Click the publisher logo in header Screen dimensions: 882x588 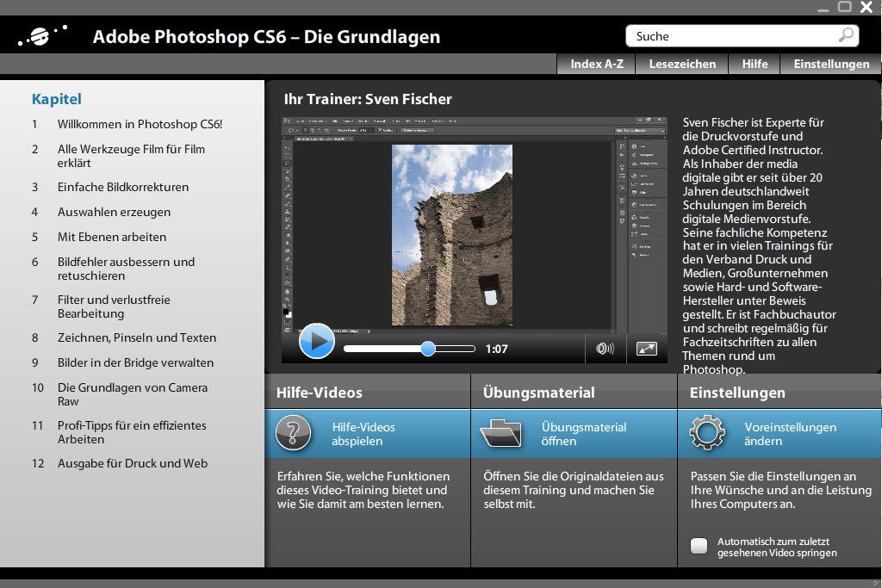tap(42, 36)
